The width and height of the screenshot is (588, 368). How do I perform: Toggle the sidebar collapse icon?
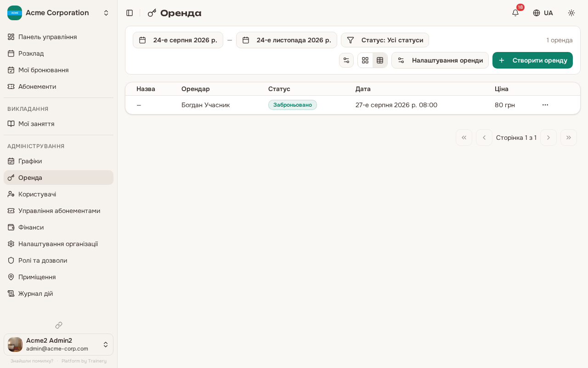130,13
